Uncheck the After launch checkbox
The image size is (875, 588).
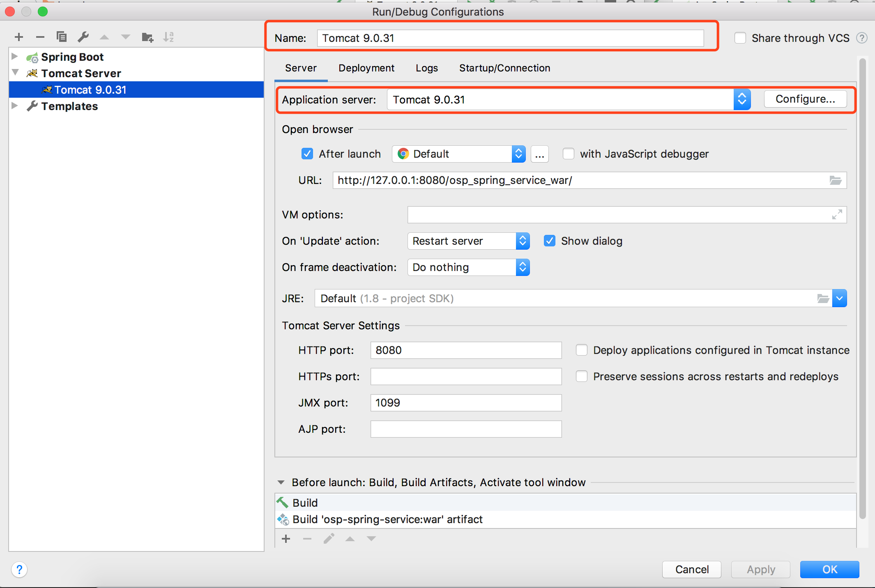(x=307, y=154)
